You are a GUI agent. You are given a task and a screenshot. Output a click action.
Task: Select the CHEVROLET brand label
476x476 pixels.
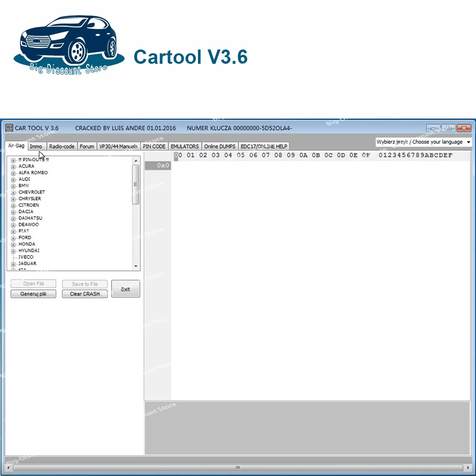[31, 192]
